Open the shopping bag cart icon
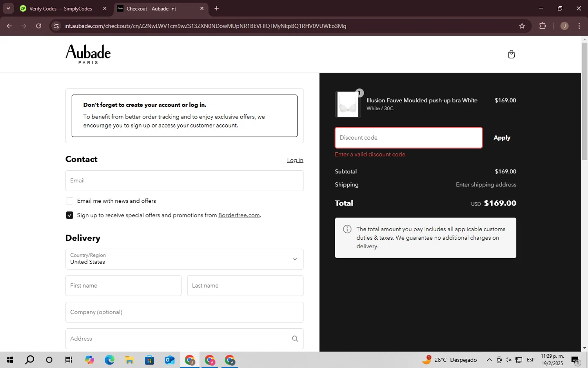The image size is (588, 368). (x=511, y=54)
